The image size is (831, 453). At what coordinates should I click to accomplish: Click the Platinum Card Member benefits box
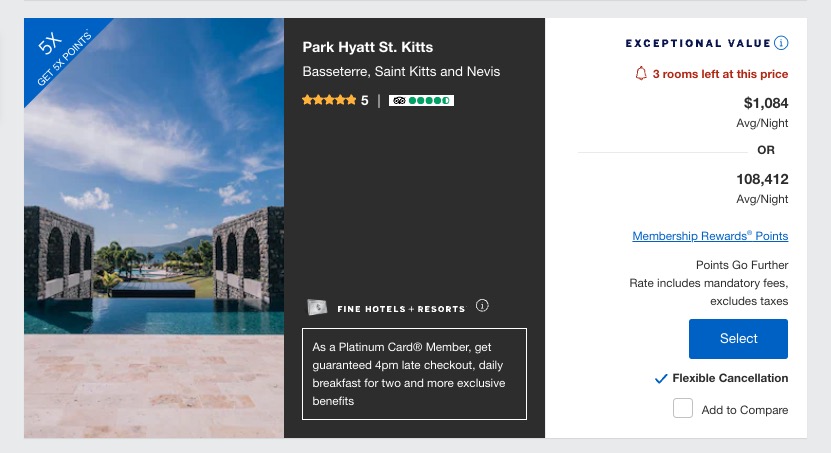(x=414, y=374)
